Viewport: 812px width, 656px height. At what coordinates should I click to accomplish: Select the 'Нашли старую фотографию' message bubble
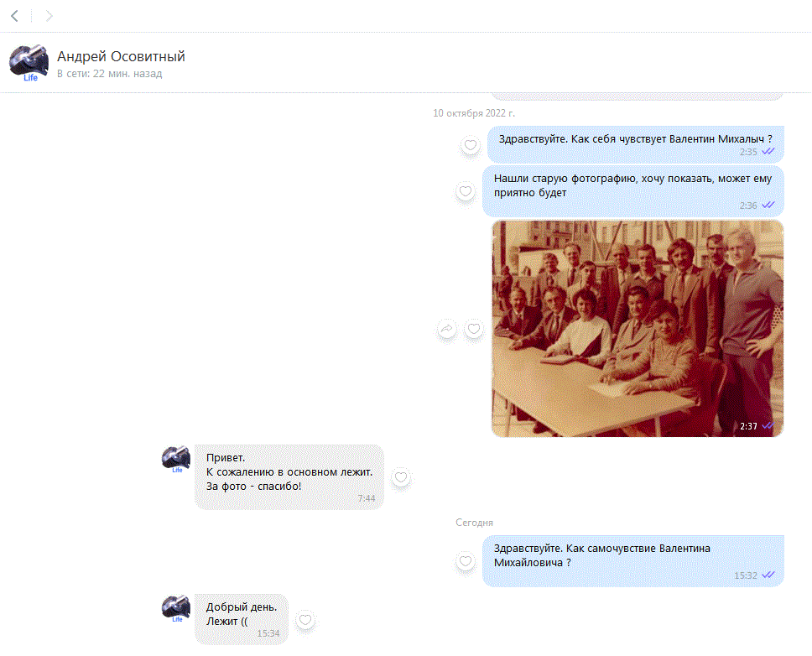point(632,186)
